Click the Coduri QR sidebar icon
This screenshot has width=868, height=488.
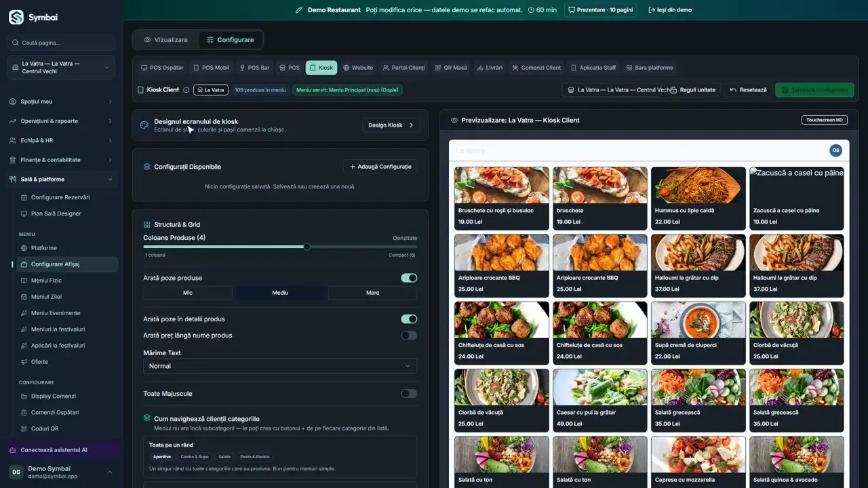pos(24,428)
